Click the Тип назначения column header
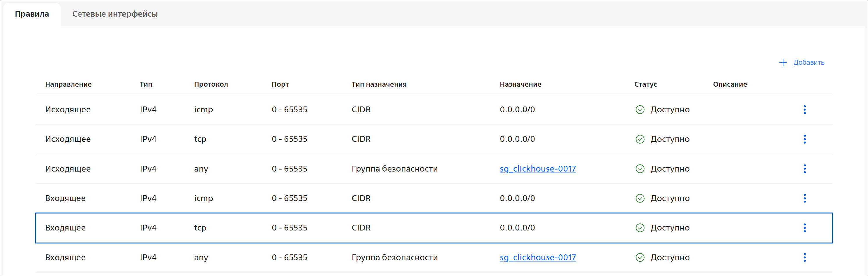This screenshot has height=276, width=868. [379, 84]
